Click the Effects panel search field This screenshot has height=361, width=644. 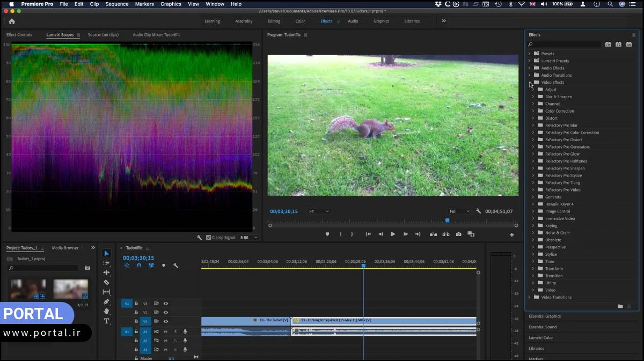[565, 45]
